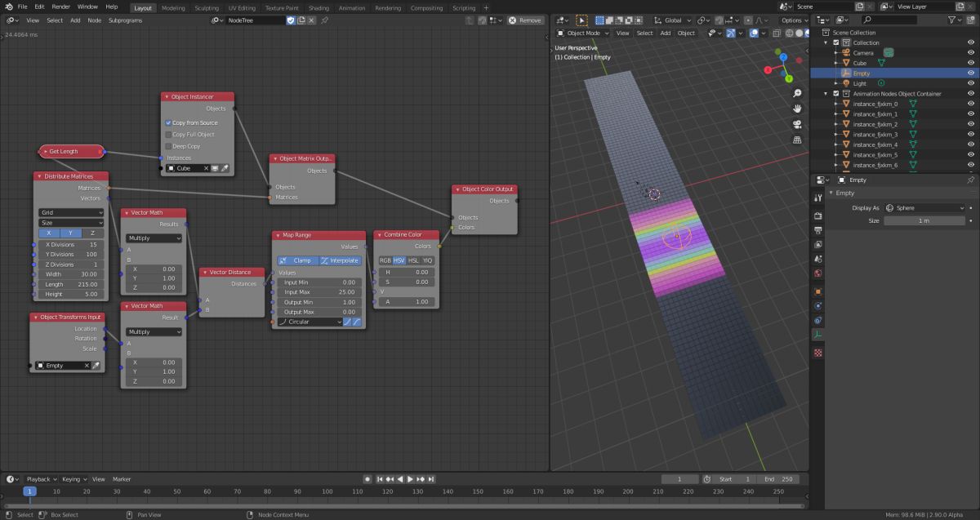Click the zoom view magnifier gizmo
Screen dimensions: 980x520
796,91
